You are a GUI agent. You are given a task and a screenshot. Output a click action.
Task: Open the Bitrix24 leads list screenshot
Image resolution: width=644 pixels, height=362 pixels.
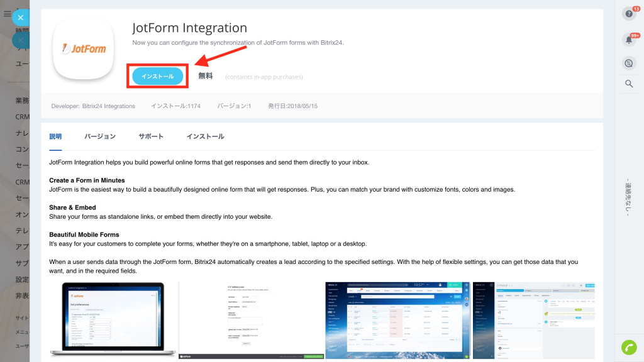coord(398,320)
